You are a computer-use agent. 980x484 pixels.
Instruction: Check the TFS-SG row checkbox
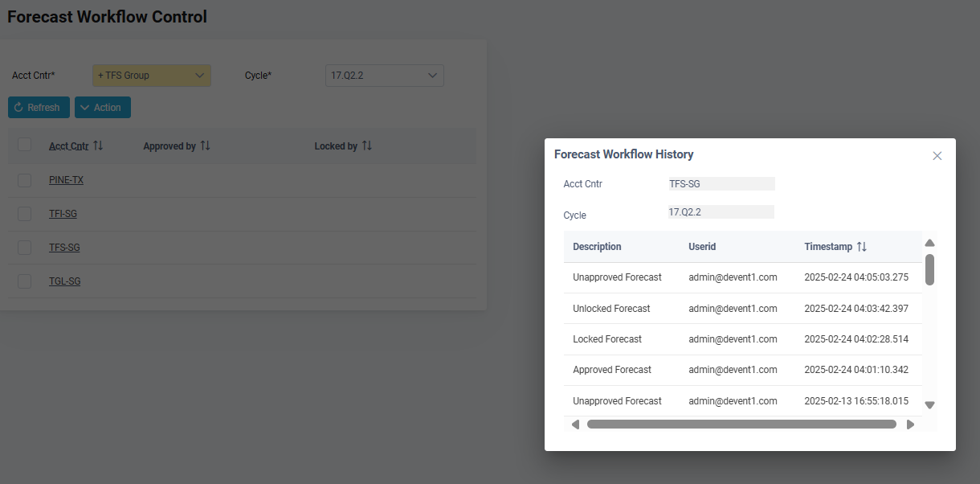(24, 248)
